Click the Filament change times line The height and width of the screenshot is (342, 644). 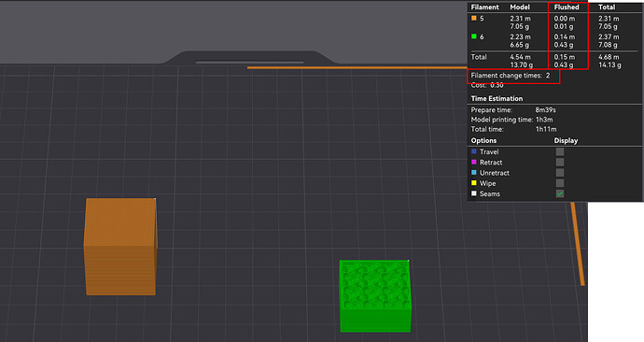511,76
